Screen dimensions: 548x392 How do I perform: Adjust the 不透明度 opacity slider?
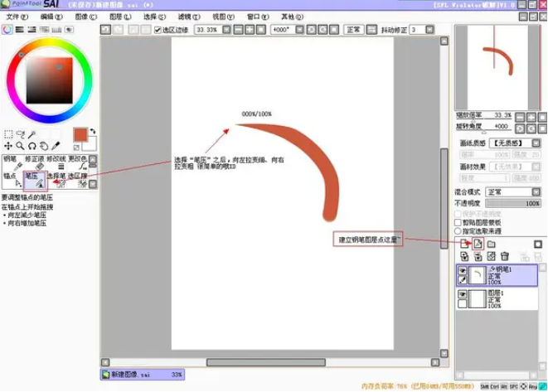[513, 203]
